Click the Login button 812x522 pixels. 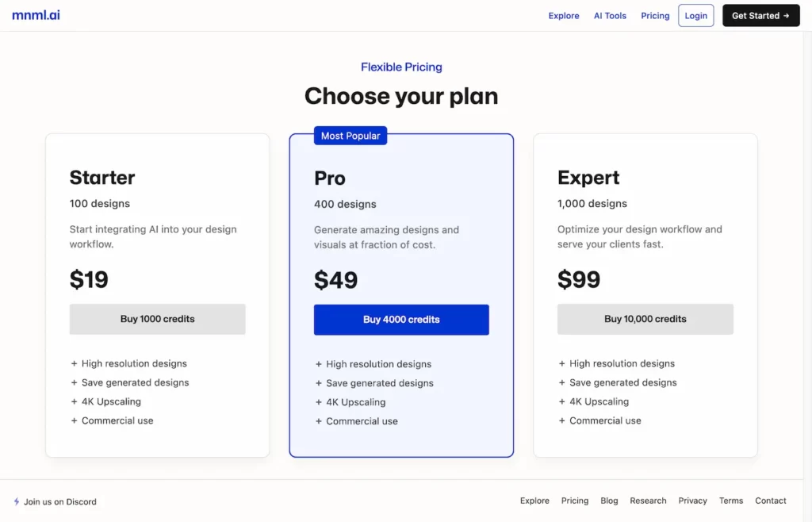[x=695, y=15]
